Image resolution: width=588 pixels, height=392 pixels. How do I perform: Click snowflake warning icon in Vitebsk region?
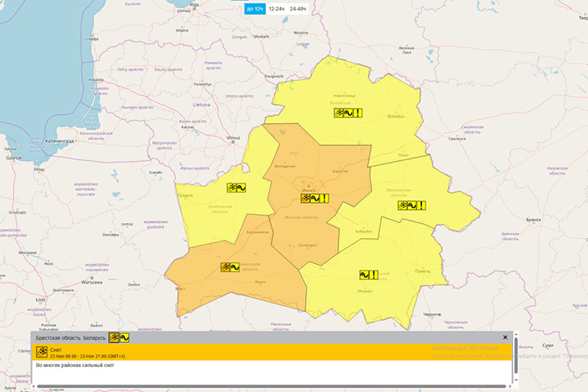[x=339, y=113]
